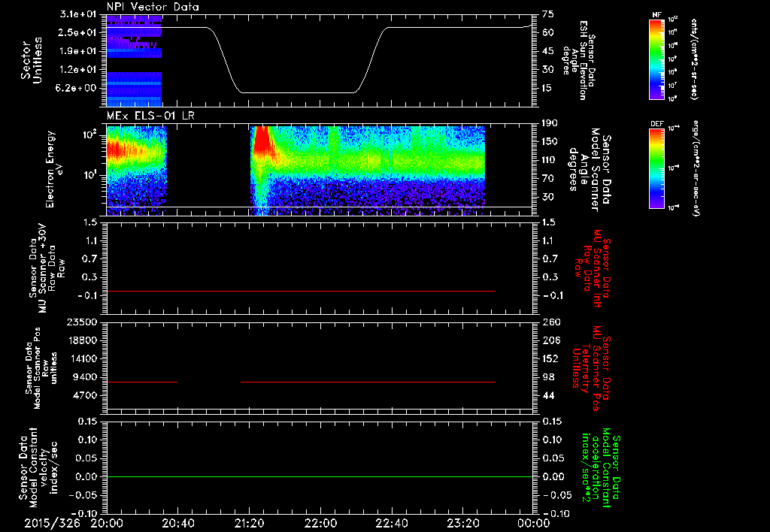The height and width of the screenshot is (532, 770).
Task: Click the 'Model Scanner Angle degrees' axis label
Action: [590, 170]
